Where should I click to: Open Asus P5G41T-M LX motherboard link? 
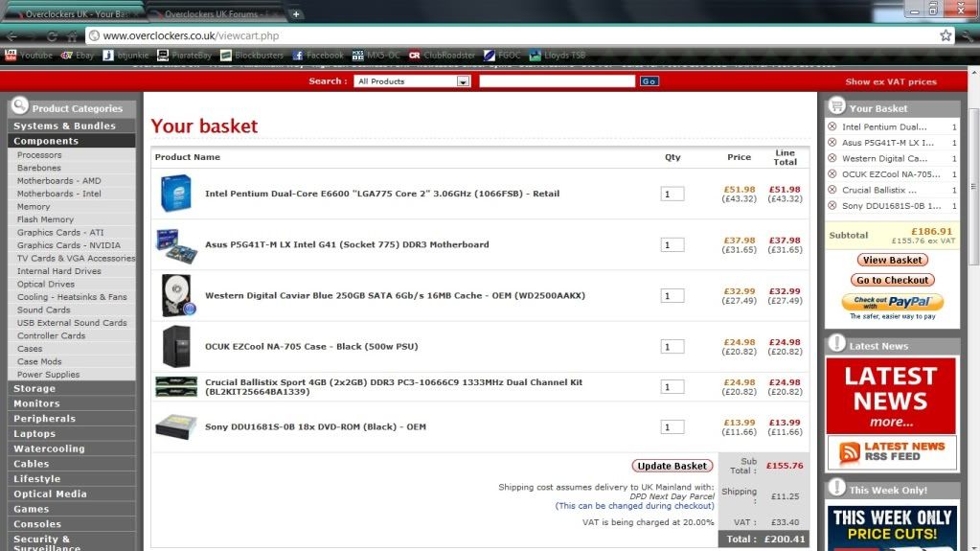pyautogui.click(x=347, y=244)
